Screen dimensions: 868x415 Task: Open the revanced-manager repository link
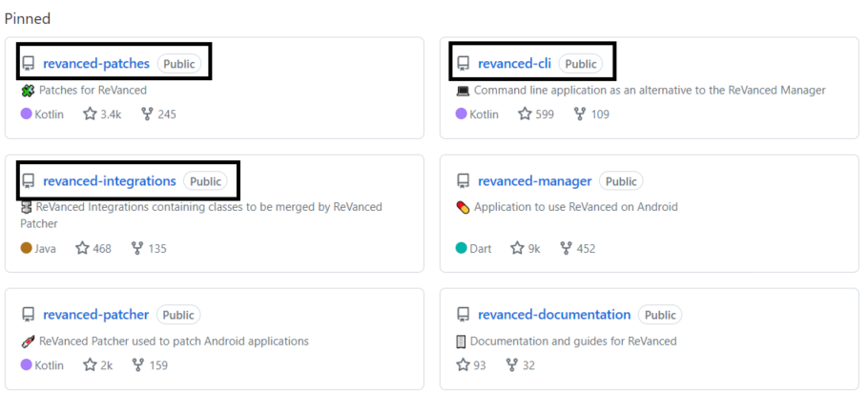[x=535, y=181]
